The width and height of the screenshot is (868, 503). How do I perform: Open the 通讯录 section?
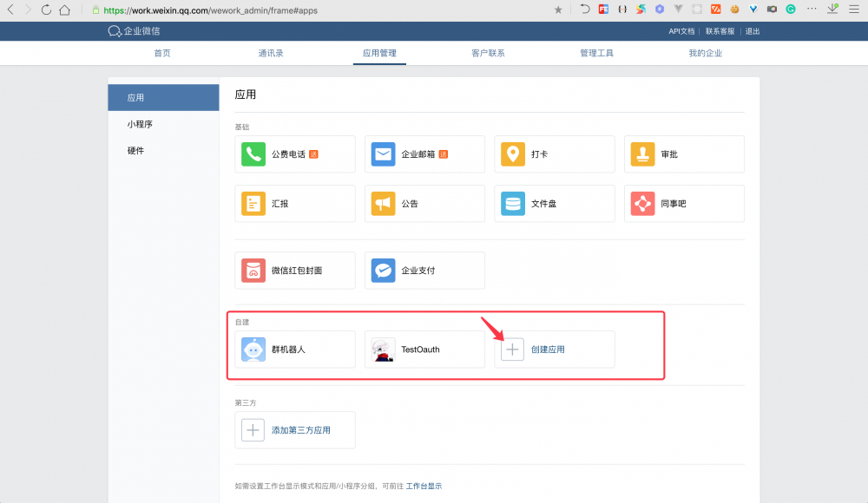[271, 52]
